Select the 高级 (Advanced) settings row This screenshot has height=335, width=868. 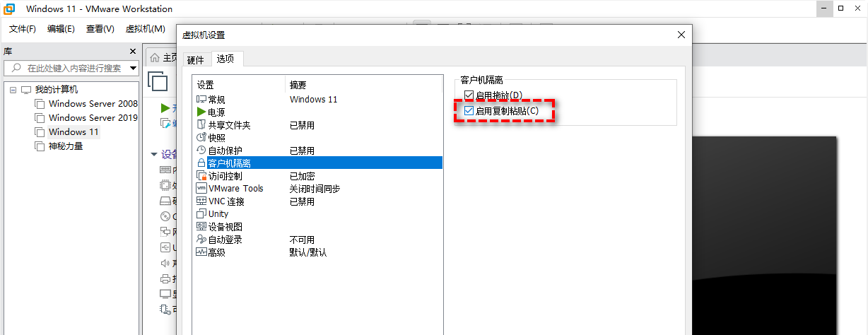pos(318,252)
